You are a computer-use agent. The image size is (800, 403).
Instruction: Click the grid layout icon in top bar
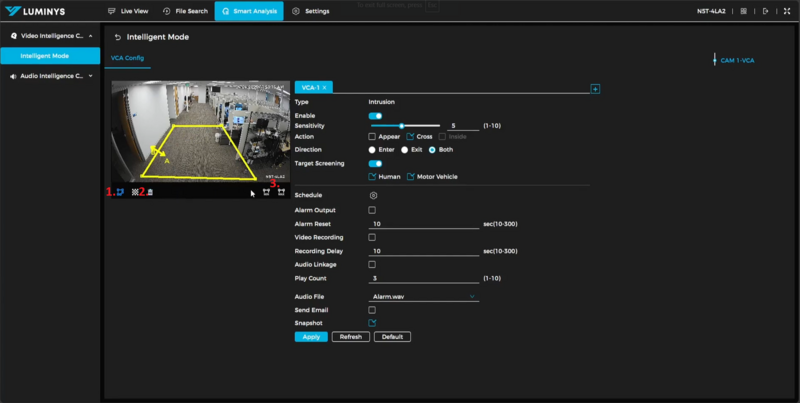point(744,11)
